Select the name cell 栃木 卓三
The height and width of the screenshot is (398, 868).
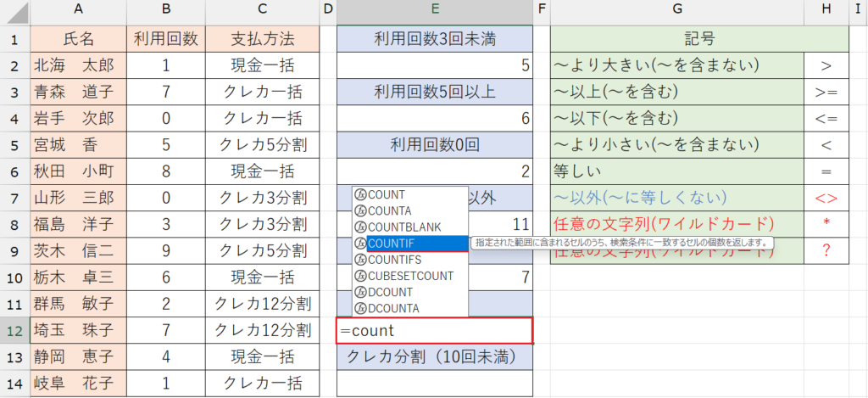[x=79, y=277]
